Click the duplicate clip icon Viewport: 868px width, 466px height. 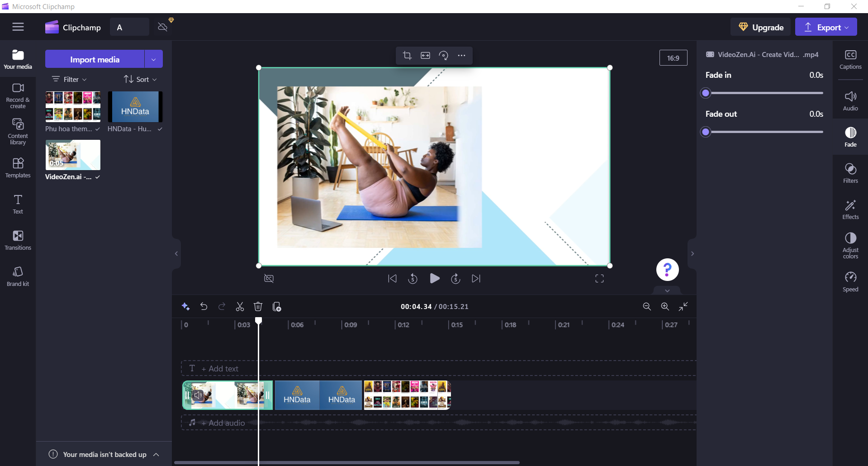point(277,306)
